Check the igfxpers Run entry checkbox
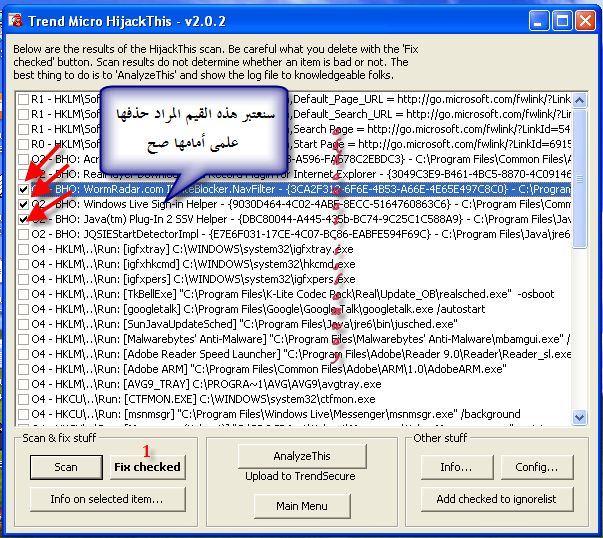The width and height of the screenshot is (603, 538). (x=23, y=279)
